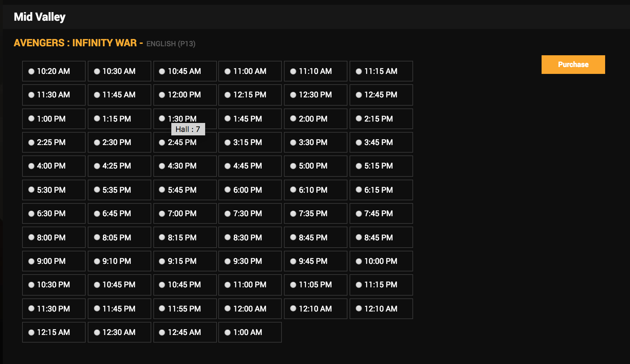
Task: Choose the 12:30 AM showtime
Action: (97, 333)
